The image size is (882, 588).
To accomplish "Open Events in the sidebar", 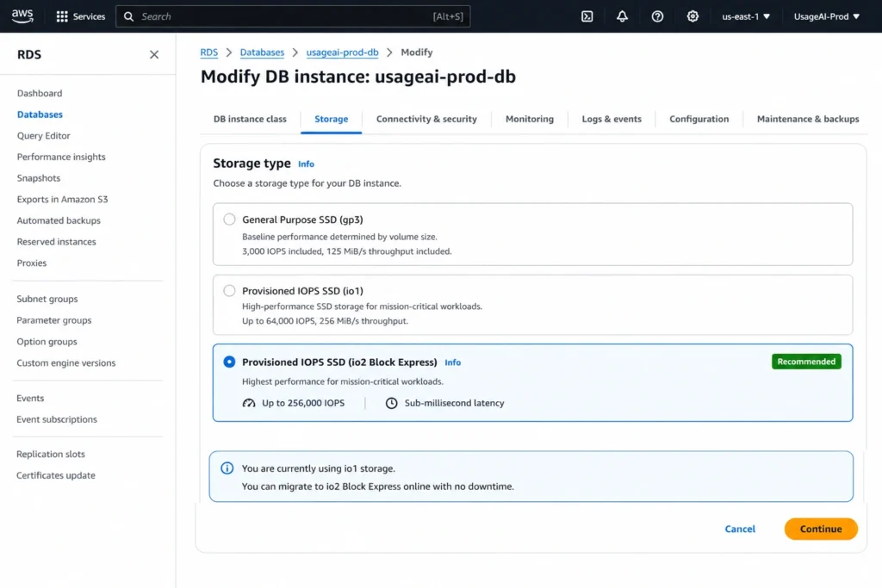I will pos(30,398).
